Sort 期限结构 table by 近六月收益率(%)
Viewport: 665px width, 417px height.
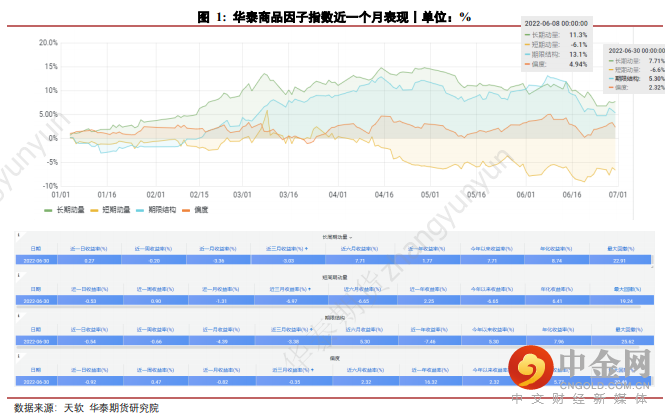364,329
